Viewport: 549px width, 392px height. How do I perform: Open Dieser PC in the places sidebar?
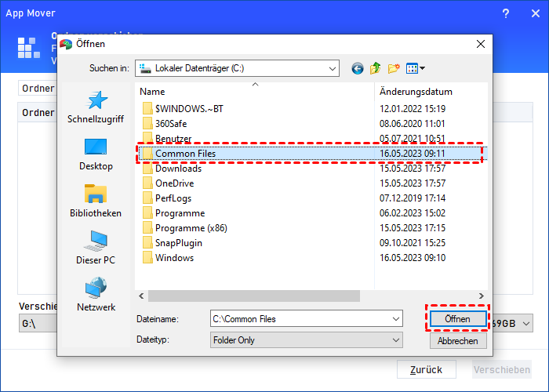coord(96,249)
